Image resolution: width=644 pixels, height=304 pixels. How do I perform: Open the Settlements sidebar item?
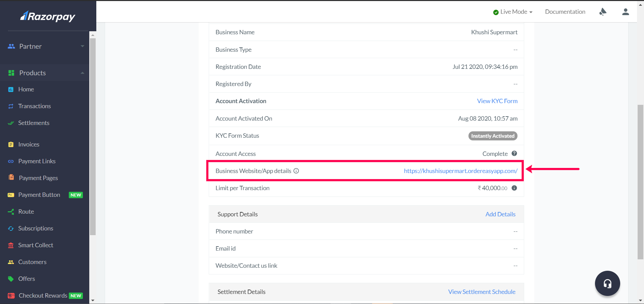point(34,123)
